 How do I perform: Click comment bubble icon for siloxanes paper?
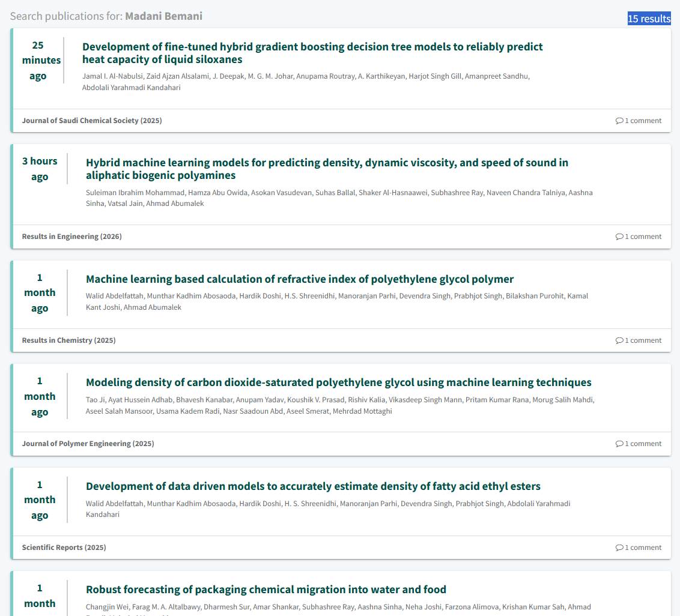point(619,121)
